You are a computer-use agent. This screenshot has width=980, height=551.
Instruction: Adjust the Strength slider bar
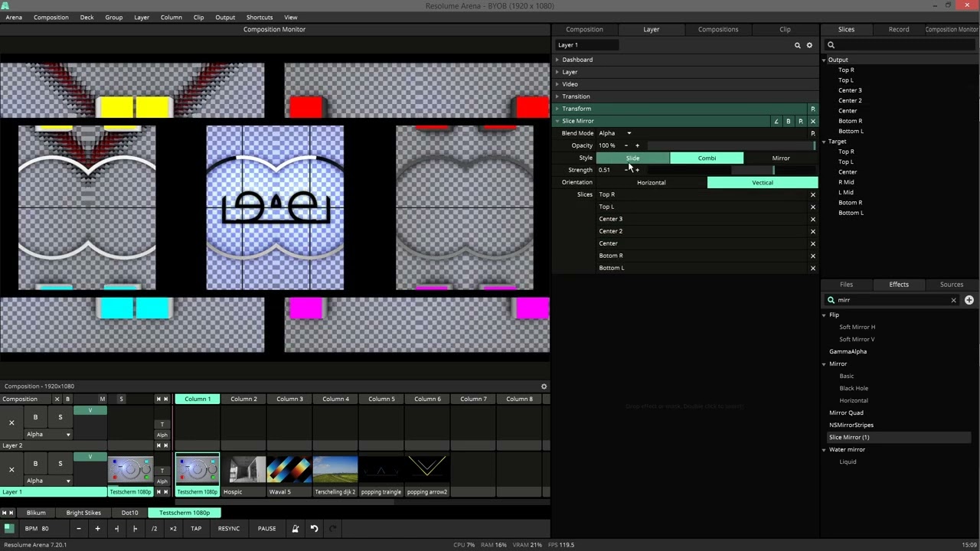(733, 170)
